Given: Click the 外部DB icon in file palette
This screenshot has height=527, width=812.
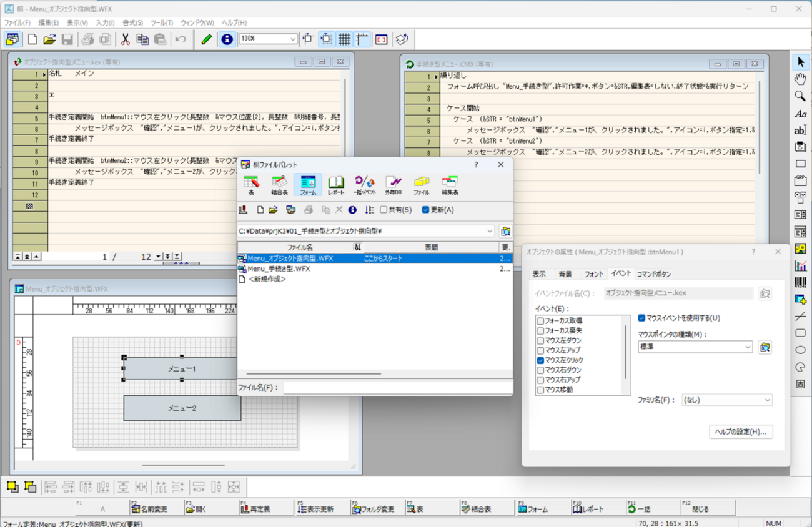Looking at the screenshot, I should (393, 185).
